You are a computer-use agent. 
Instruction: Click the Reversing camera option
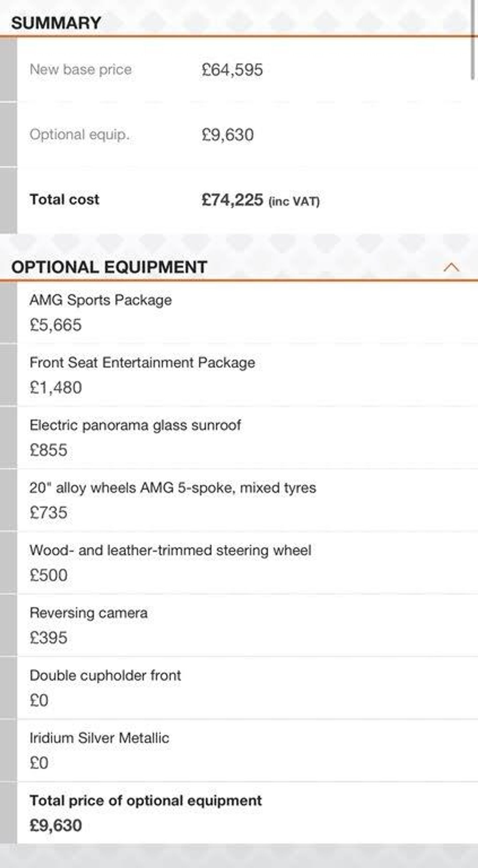click(x=89, y=613)
